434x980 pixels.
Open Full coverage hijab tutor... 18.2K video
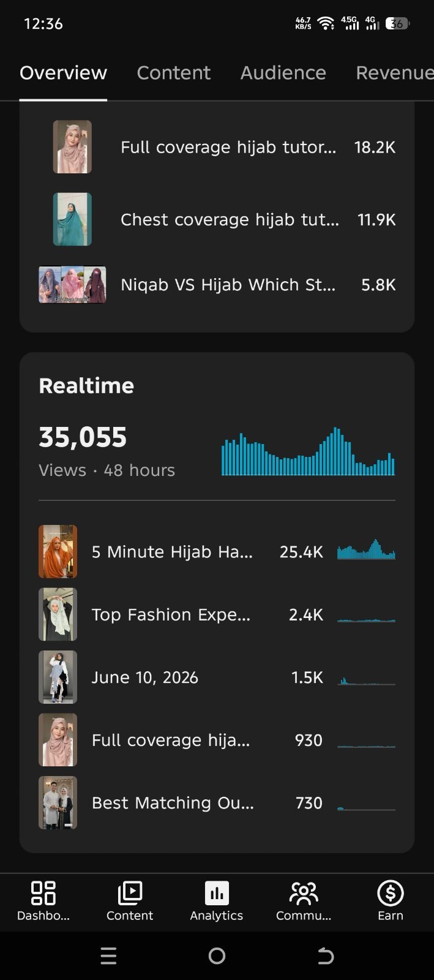[x=217, y=147]
